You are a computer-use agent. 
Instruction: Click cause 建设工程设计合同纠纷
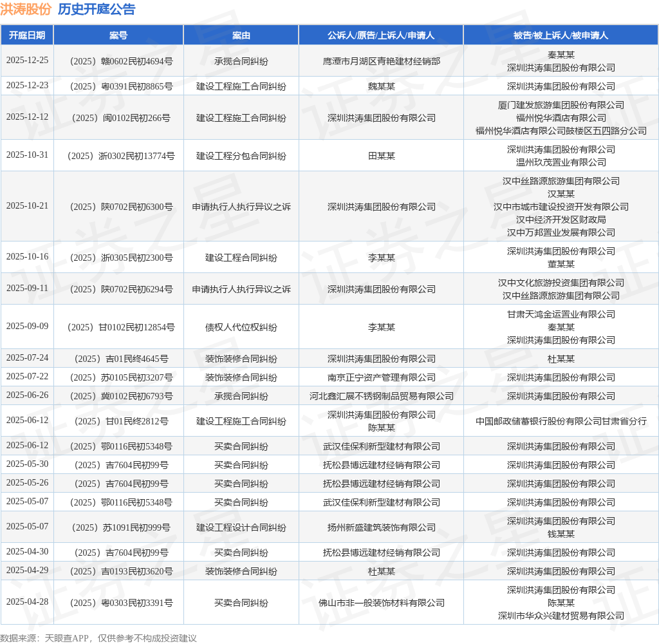click(241, 527)
